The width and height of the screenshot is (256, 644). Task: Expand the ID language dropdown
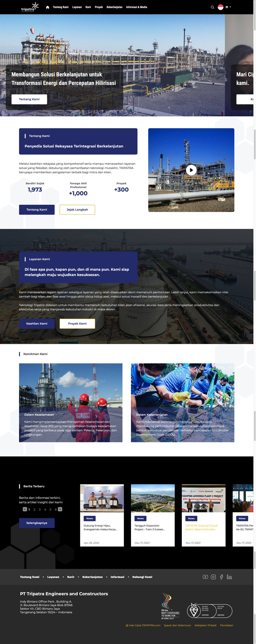click(228, 7)
